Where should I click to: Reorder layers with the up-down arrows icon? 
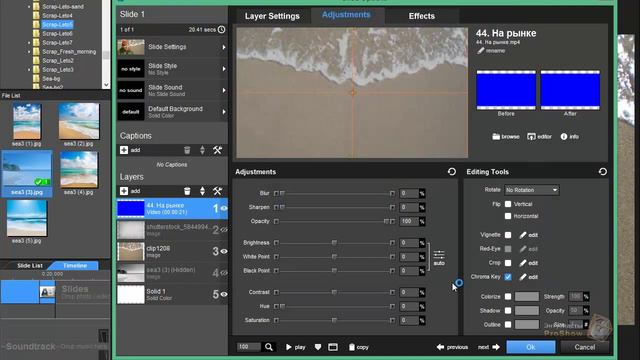pos(202,191)
